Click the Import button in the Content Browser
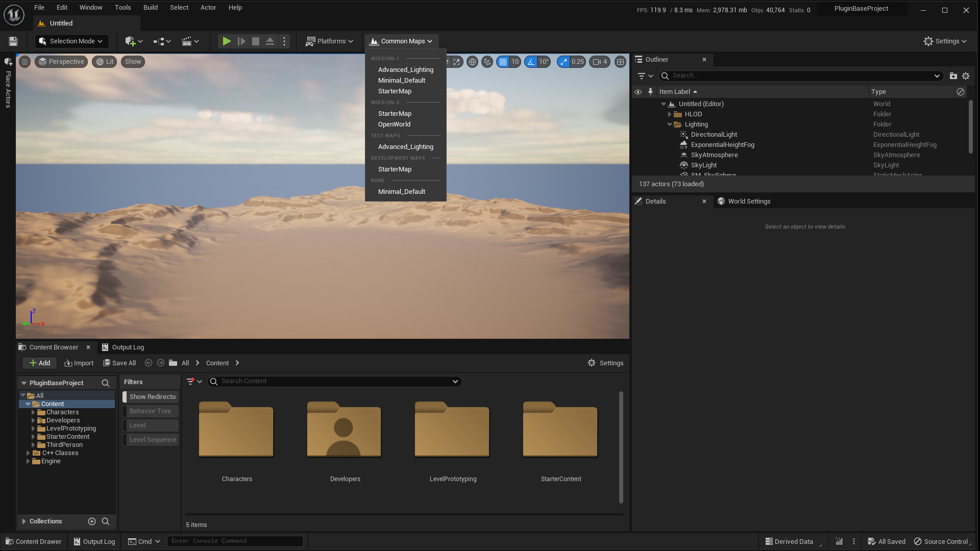 [x=79, y=363]
